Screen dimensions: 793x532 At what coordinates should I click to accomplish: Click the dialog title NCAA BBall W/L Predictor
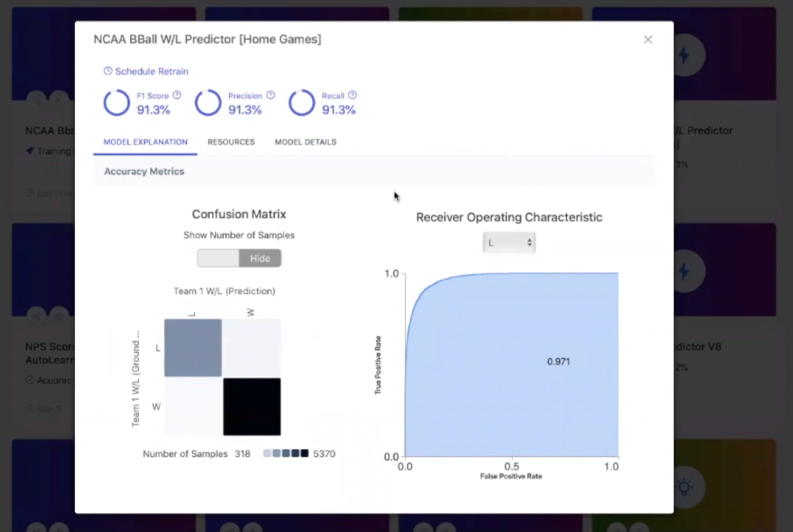(207, 40)
